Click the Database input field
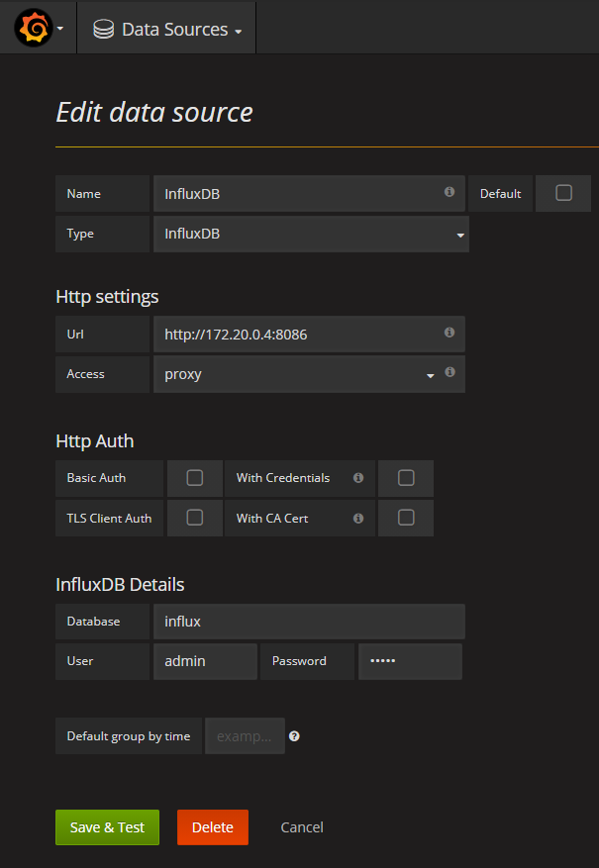 pyautogui.click(x=309, y=622)
